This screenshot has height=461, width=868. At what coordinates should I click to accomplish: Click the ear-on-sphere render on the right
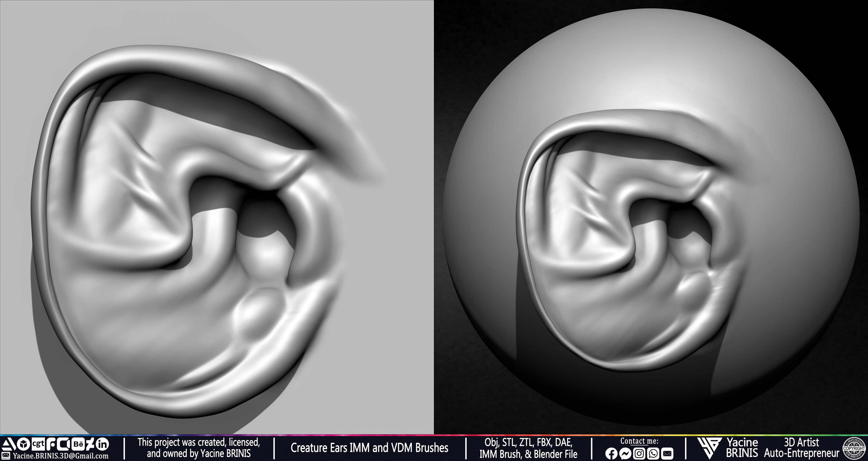(651, 217)
